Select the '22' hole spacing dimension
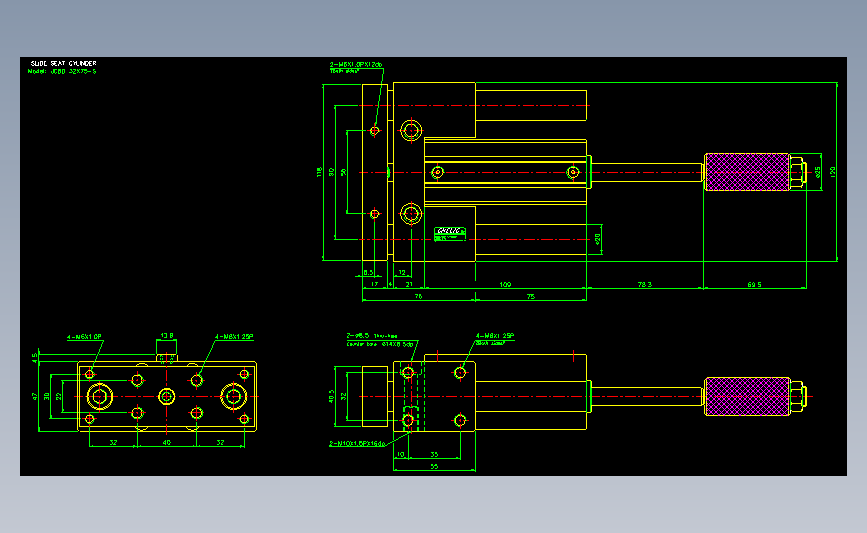 59,396
